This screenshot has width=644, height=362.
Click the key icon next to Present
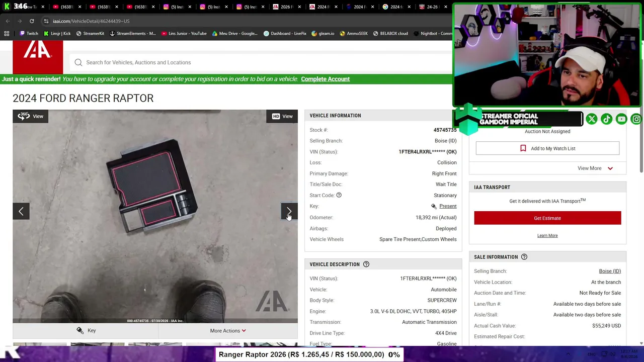click(x=434, y=206)
